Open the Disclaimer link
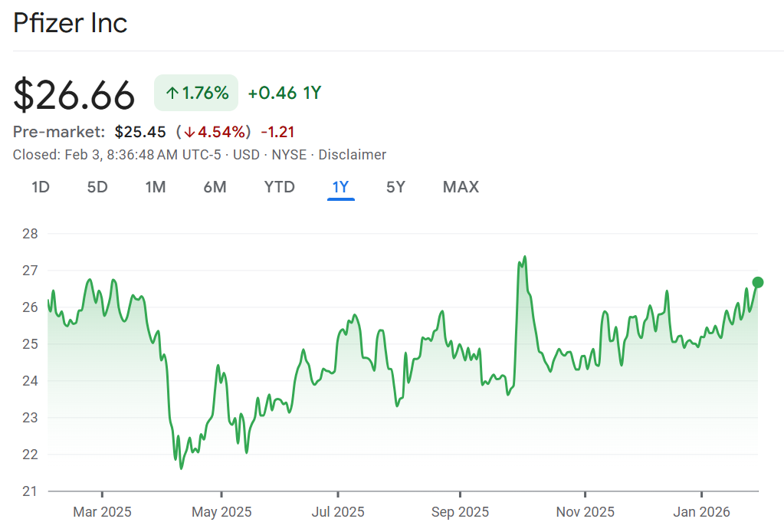 coord(352,155)
